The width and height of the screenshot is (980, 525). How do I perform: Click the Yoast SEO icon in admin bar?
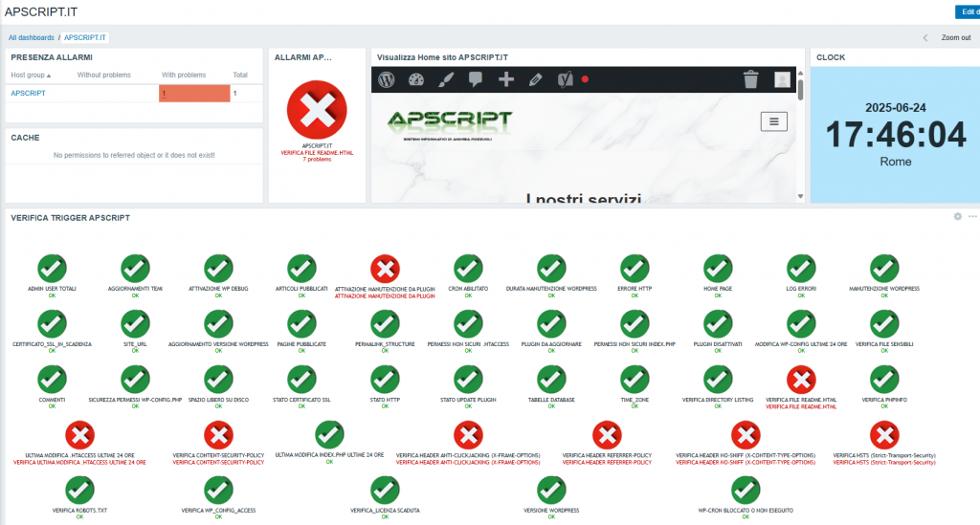tap(566, 80)
